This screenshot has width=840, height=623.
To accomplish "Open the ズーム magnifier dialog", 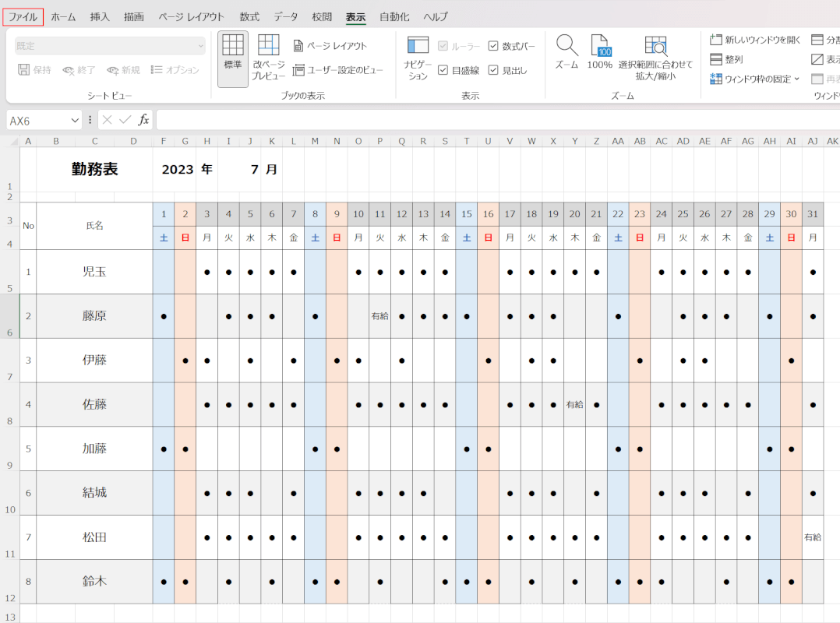I will 566,47.
